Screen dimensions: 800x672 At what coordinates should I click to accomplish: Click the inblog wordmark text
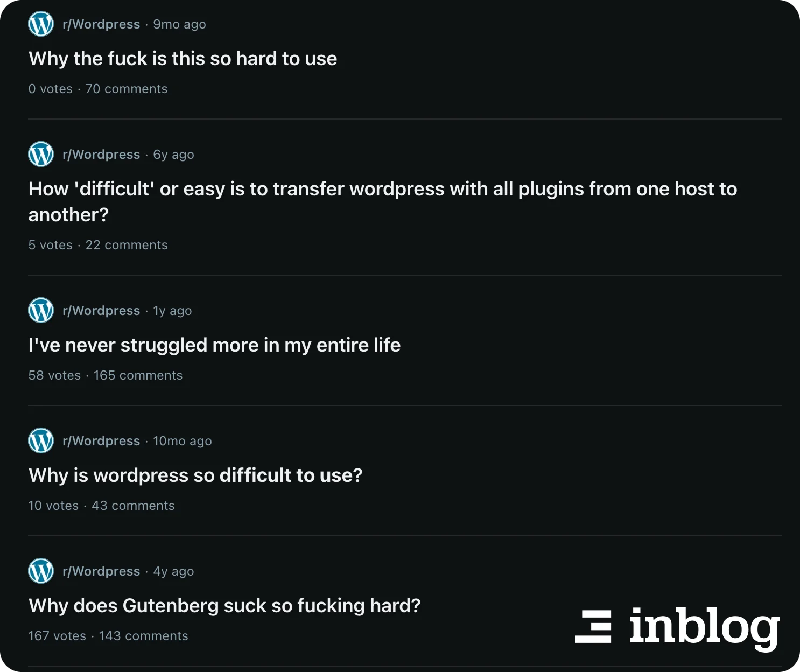pos(704,627)
